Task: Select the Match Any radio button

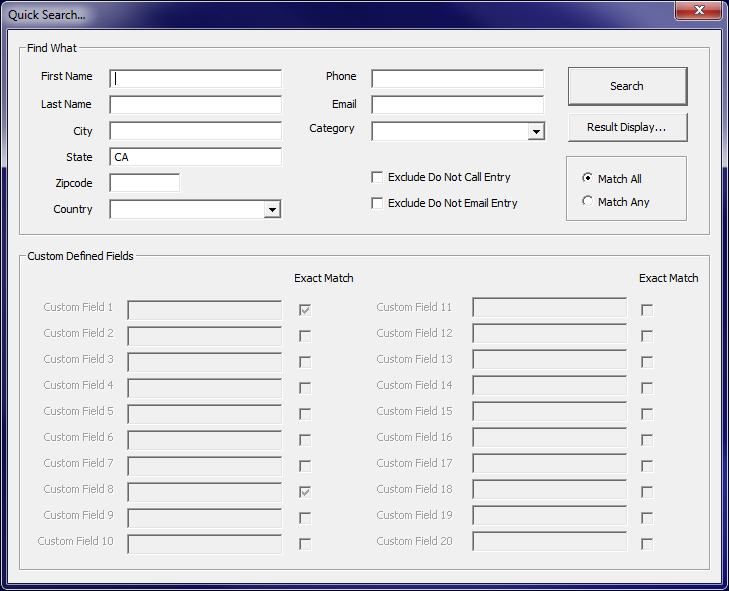Action: click(x=588, y=202)
